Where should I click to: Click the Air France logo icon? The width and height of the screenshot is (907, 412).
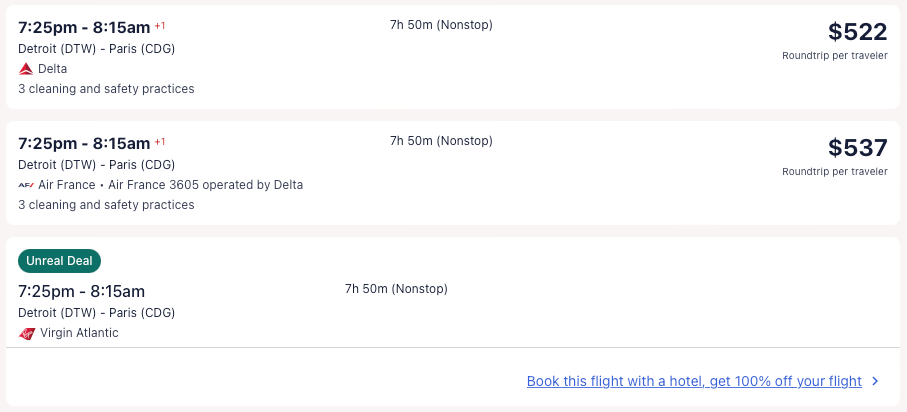pos(26,185)
